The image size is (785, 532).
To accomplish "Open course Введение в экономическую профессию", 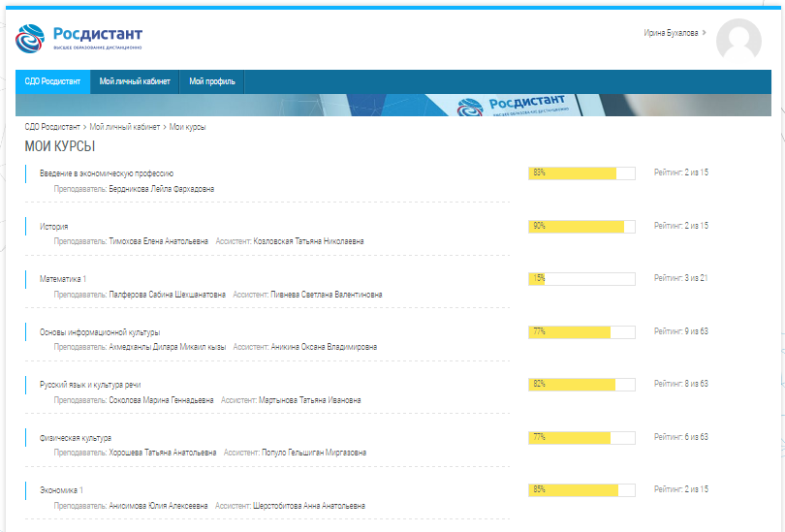I will (x=107, y=173).
